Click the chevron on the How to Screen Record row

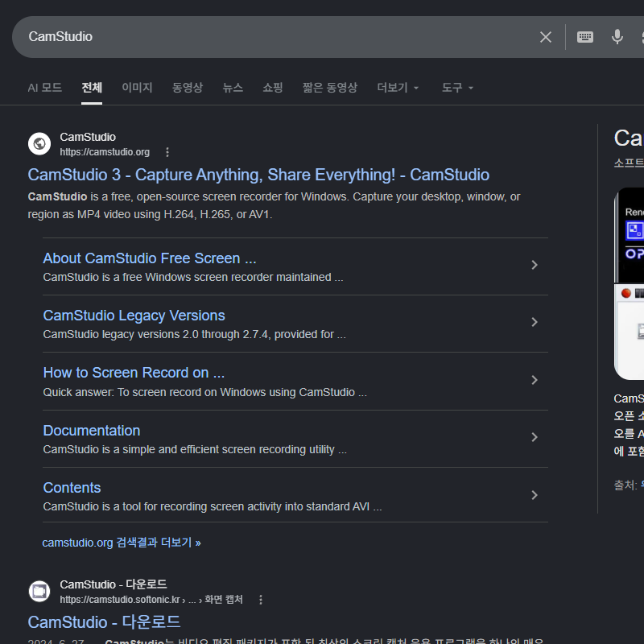(x=535, y=380)
